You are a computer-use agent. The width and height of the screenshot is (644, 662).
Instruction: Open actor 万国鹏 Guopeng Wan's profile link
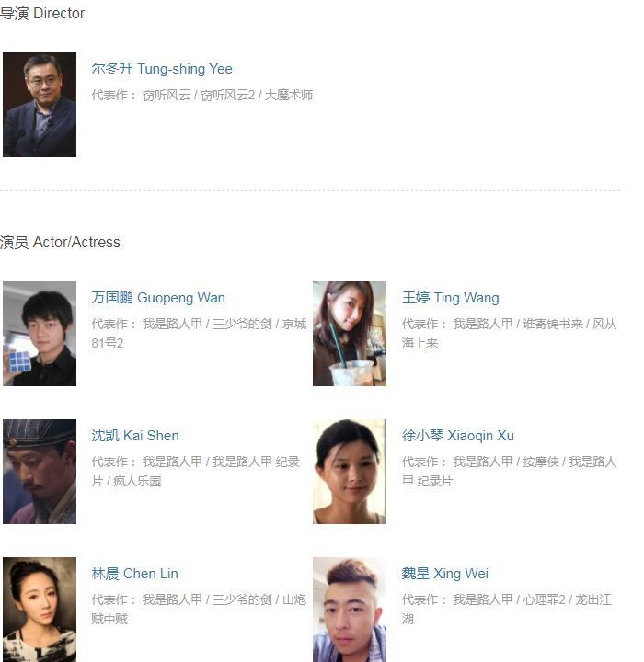tap(158, 298)
